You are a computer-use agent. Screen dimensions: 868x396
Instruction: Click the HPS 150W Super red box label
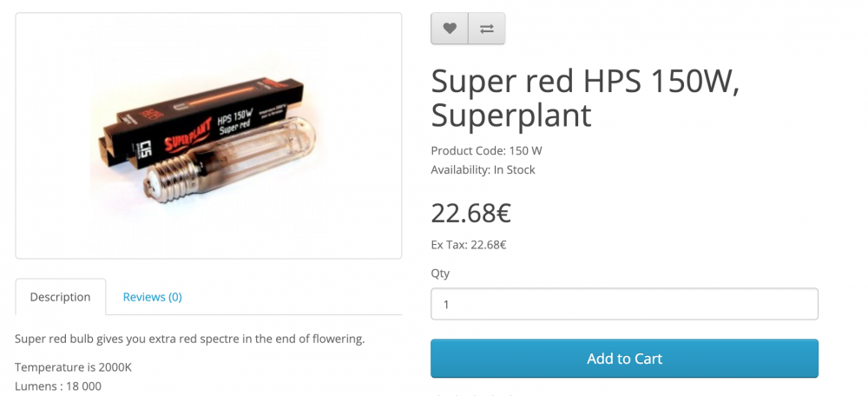235,122
